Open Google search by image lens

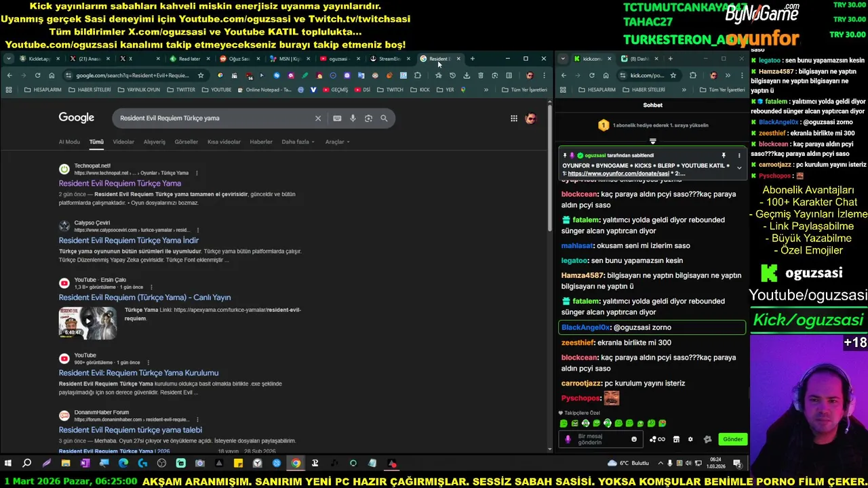pos(368,118)
